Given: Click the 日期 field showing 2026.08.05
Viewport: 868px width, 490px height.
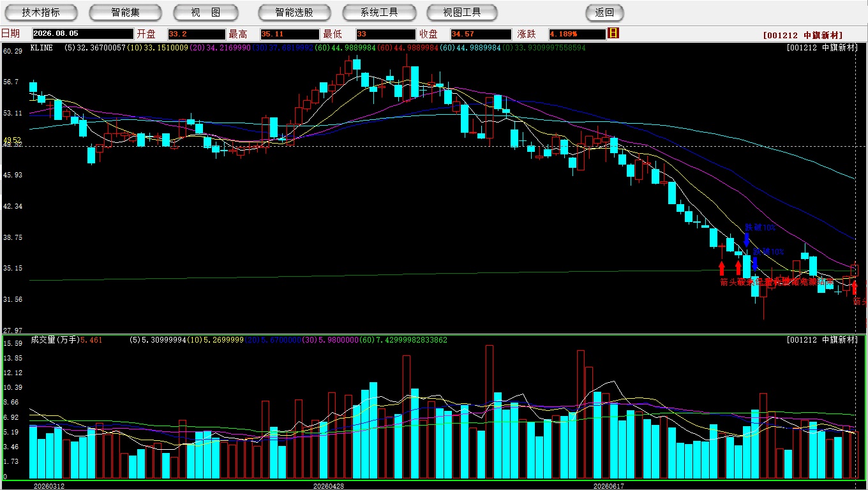Looking at the screenshot, I should point(83,34).
